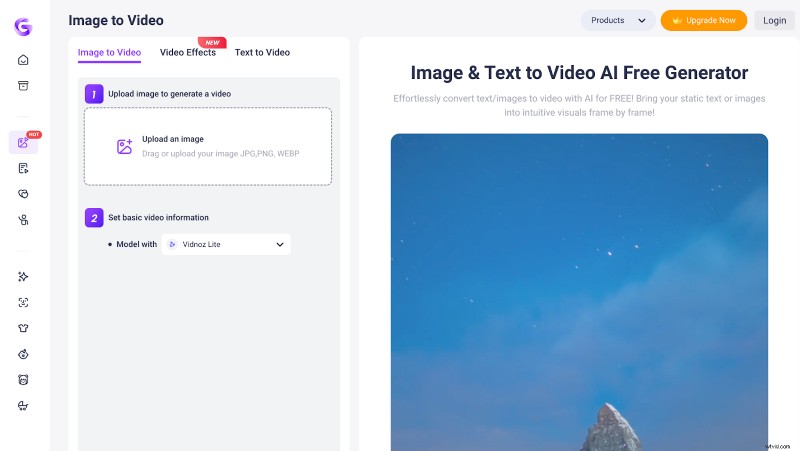Click the purple G logo
Viewport: 800px width, 451px height.
(x=23, y=27)
